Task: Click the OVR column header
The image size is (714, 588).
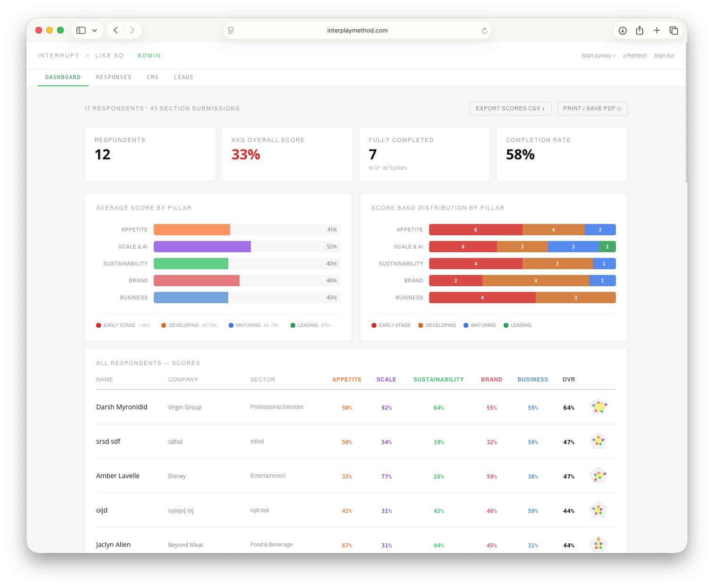Action: click(x=569, y=380)
